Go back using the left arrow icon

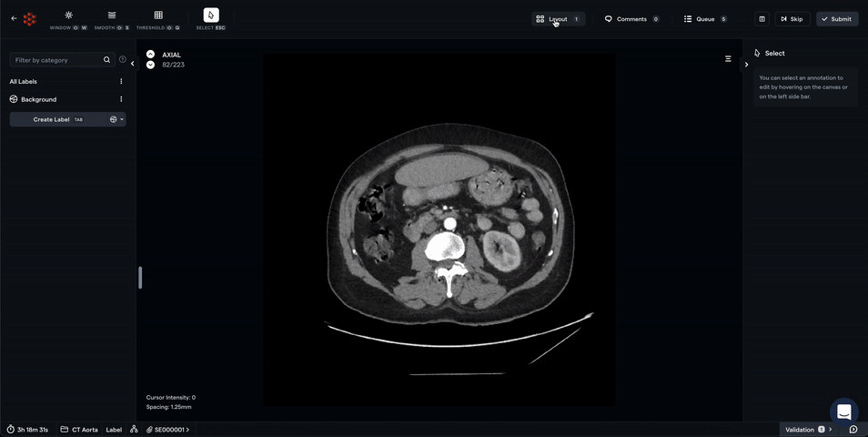point(14,18)
